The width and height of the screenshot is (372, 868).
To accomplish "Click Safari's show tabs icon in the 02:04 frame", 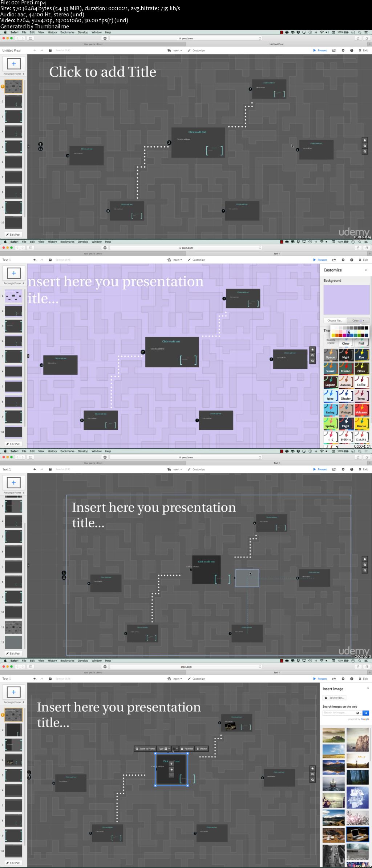I will (x=367, y=38).
